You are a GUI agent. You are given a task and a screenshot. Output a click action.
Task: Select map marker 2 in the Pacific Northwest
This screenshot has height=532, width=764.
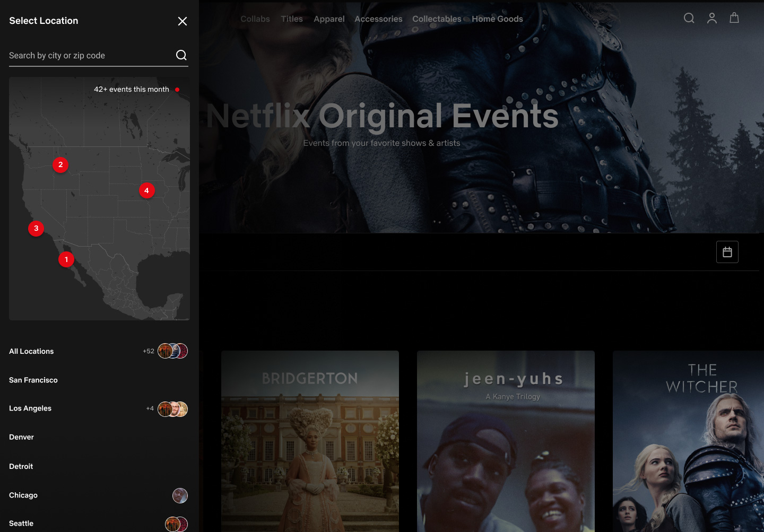60,165
